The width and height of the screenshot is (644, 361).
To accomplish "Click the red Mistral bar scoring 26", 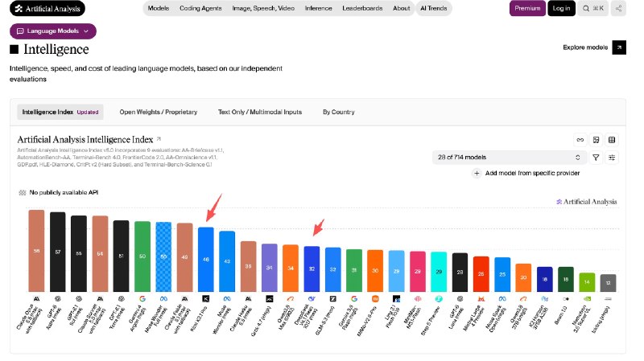I will coord(481,274).
